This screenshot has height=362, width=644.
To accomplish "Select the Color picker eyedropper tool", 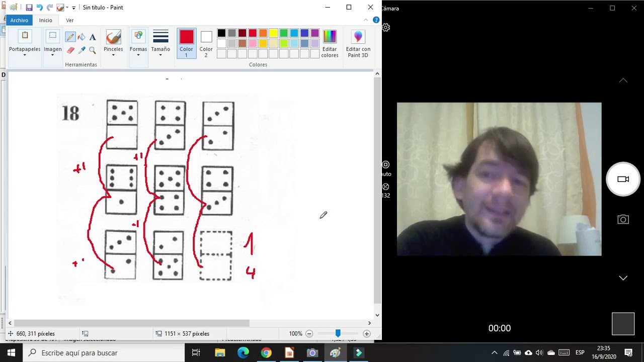I will tap(82, 50).
